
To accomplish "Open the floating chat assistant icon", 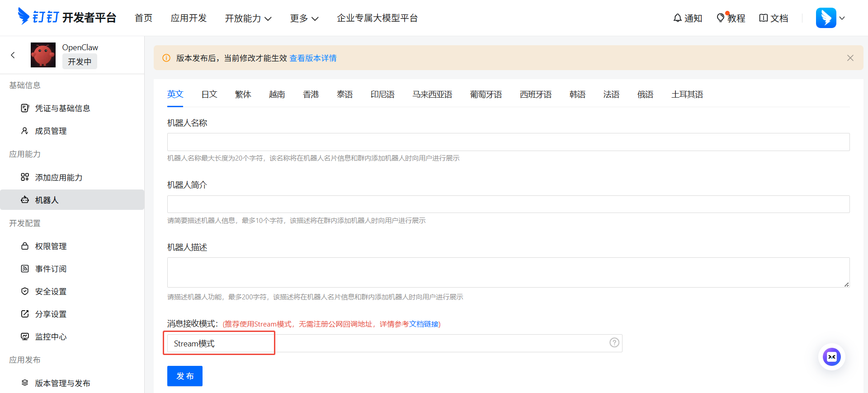I will click(831, 357).
